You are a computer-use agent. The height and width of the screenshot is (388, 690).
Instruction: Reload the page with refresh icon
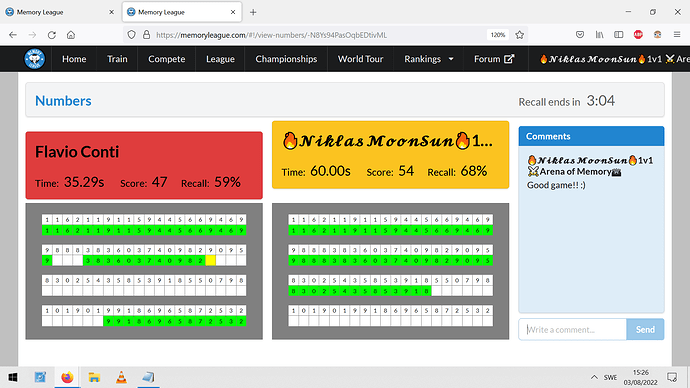pos(51,35)
